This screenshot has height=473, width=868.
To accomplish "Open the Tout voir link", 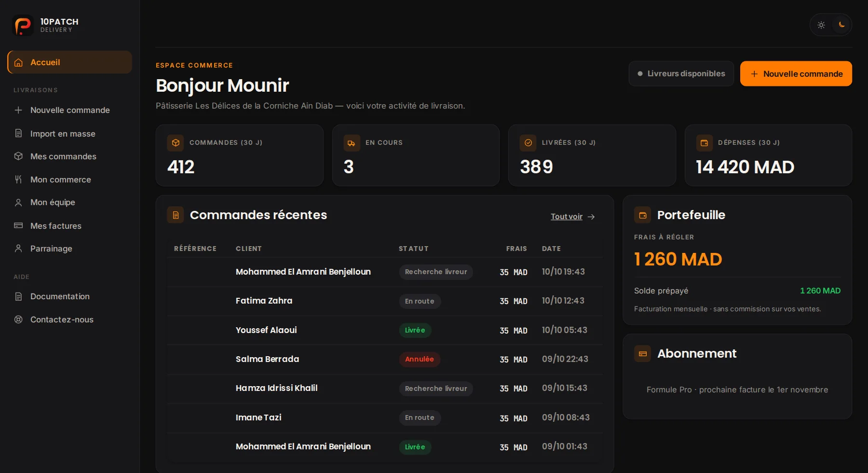I will [573, 217].
